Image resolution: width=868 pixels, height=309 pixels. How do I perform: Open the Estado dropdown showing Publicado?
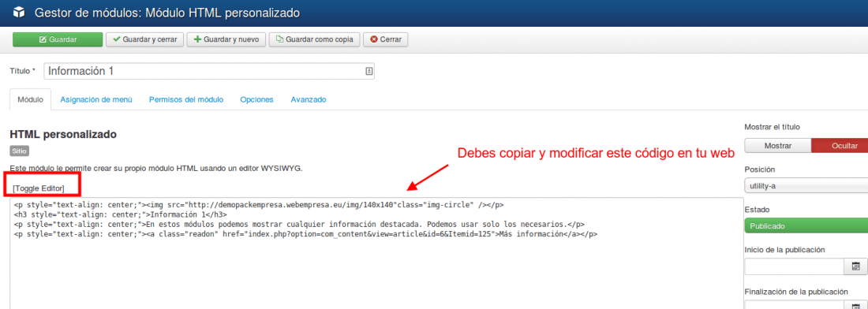point(806,225)
